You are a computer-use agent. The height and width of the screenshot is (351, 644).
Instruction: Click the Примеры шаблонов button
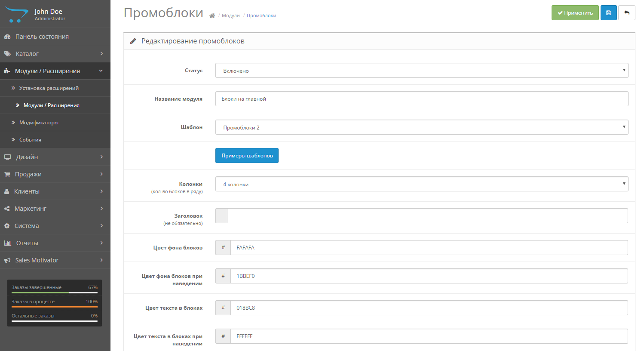[247, 156]
